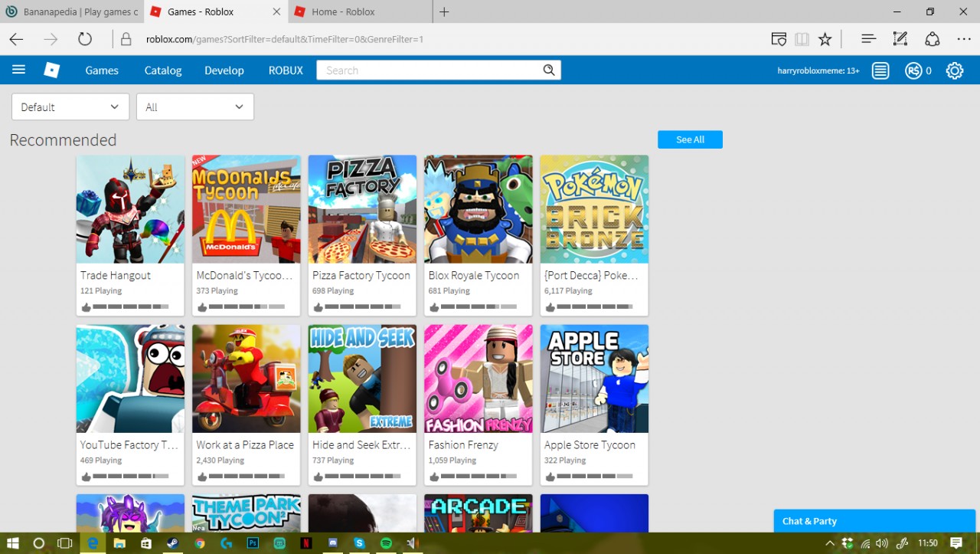Expand the Default sort dropdown
This screenshot has width=980, height=554.
pos(70,107)
